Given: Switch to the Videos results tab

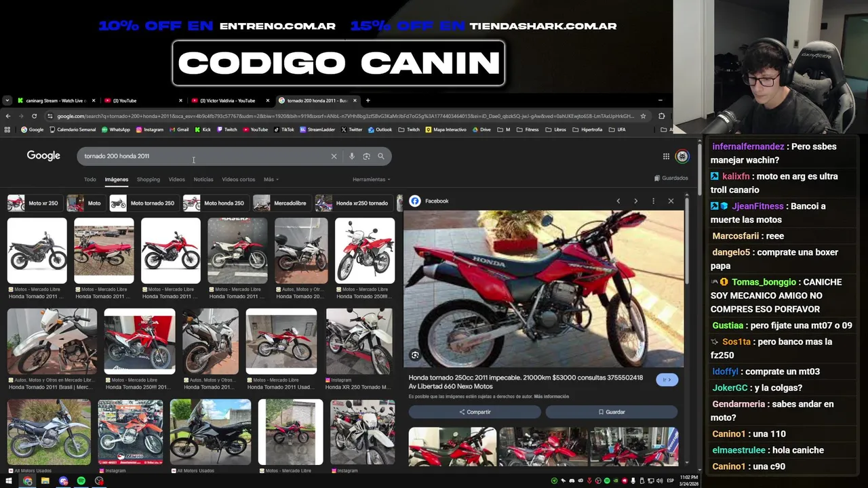Looking at the screenshot, I should tap(176, 180).
